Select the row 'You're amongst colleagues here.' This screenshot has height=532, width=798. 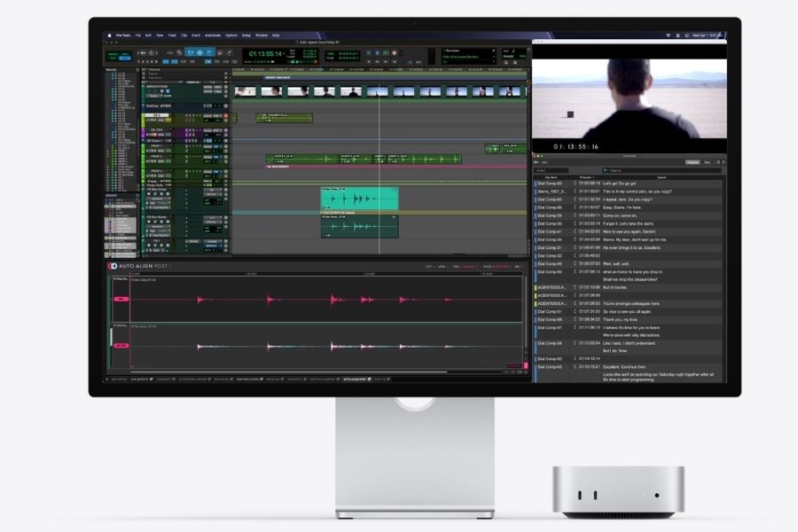628,303
